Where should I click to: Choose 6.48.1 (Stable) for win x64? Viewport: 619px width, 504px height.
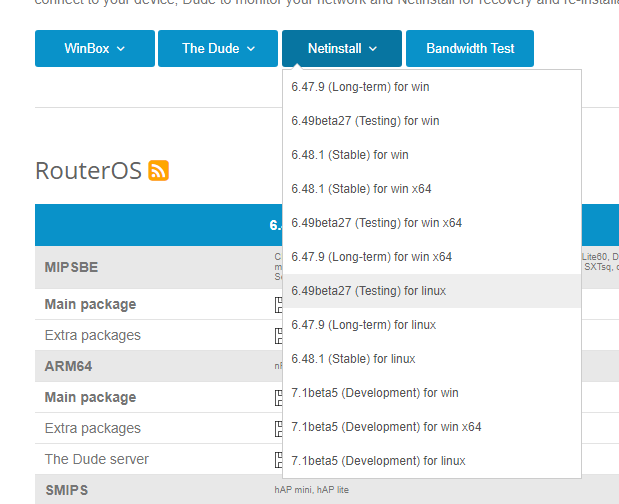point(432,189)
